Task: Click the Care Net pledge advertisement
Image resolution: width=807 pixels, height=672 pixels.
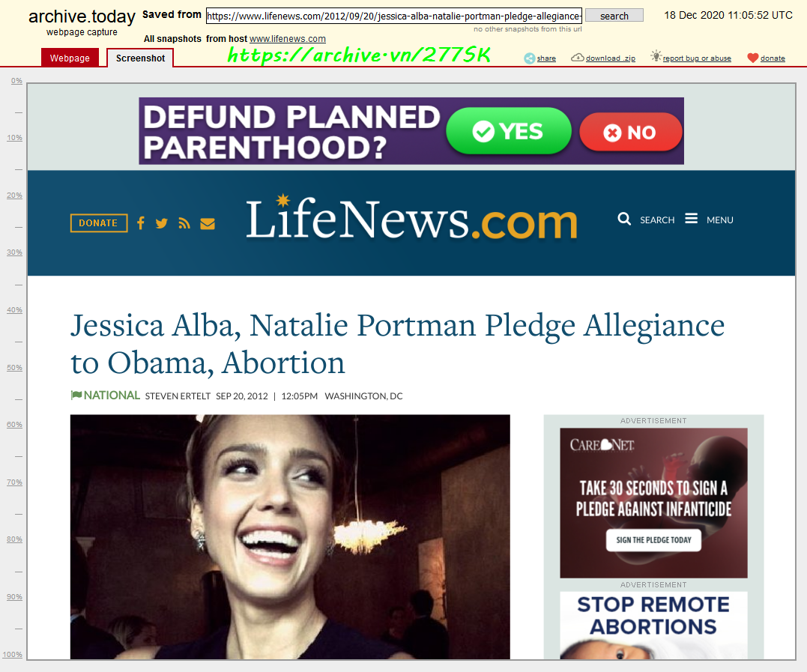Action: click(653, 503)
